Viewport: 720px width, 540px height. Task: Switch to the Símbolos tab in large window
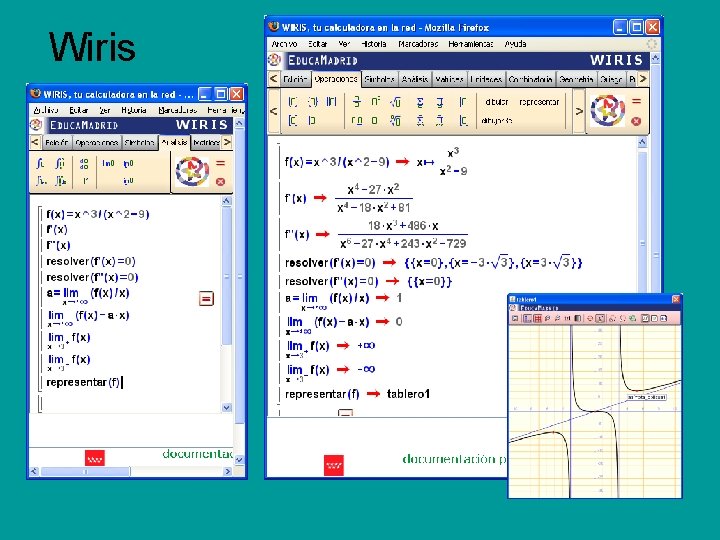pos(379,79)
